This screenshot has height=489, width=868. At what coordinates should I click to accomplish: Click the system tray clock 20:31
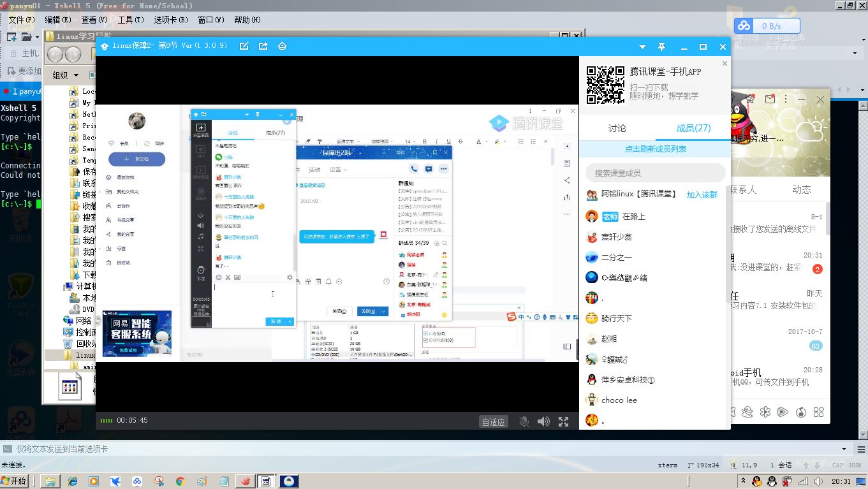(x=841, y=482)
